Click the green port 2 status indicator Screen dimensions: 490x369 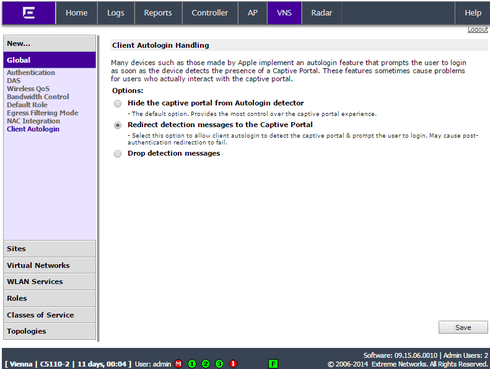(206, 364)
